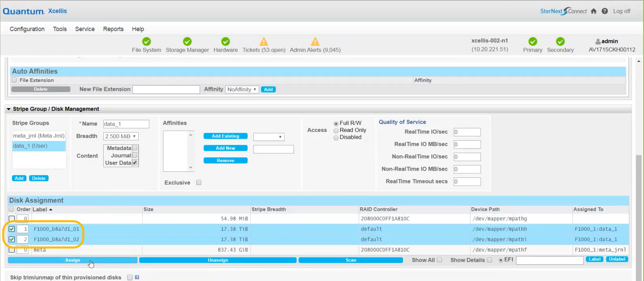
Task: Open the Affinity NoAffinity dropdown
Action: (242, 90)
